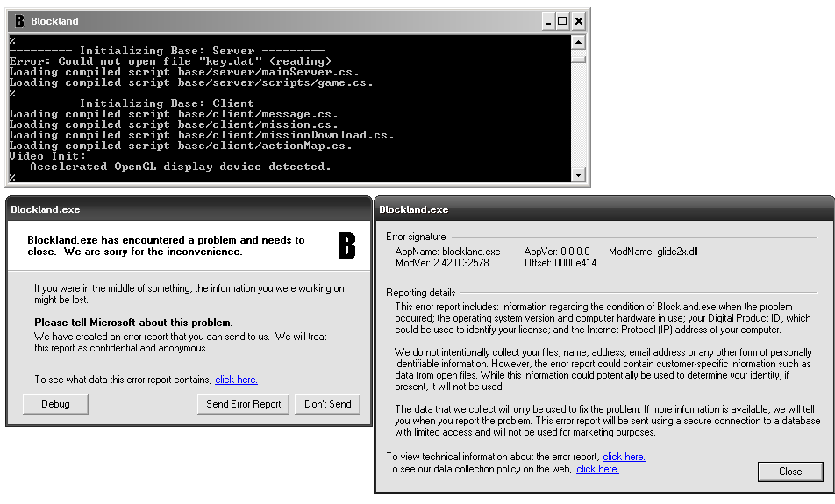Click 'ModName: glide2x.dll' text
This screenshot has width=835, height=504.
653,252
